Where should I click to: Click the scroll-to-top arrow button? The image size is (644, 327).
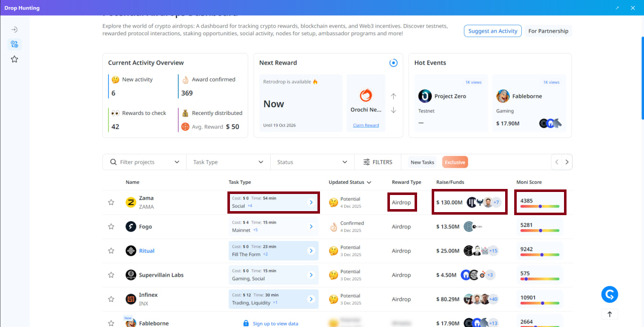610,314
